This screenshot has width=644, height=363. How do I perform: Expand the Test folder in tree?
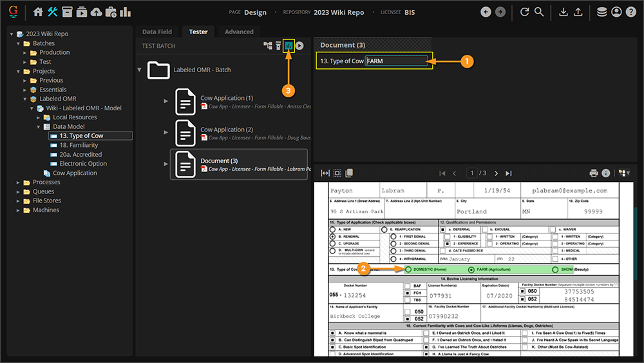point(24,62)
